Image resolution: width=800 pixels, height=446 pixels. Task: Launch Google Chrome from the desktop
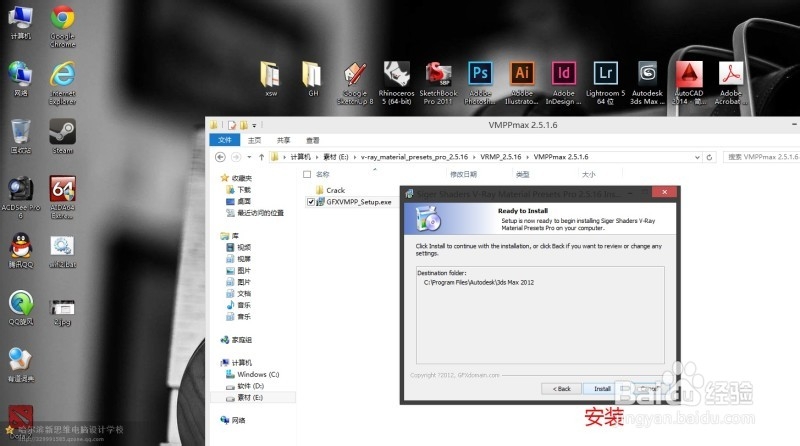click(63, 27)
